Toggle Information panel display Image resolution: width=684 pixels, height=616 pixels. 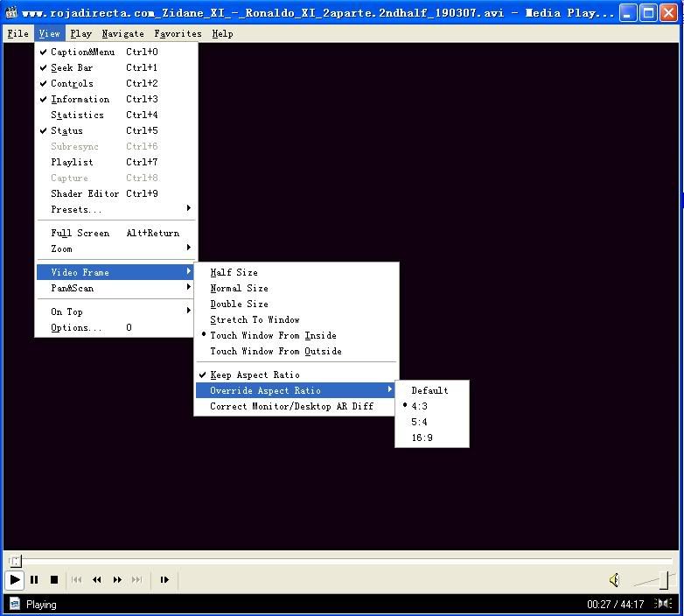coord(115,99)
